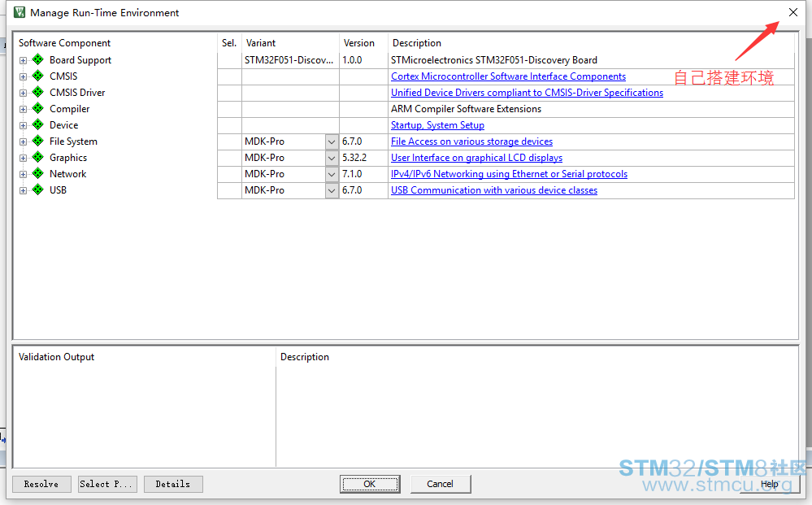Open the USB variant dropdown
The image size is (812, 505).
[332, 190]
